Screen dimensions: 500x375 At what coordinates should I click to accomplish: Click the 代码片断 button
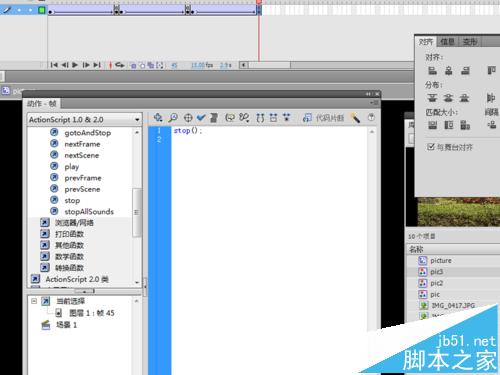click(x=323, y=118)
